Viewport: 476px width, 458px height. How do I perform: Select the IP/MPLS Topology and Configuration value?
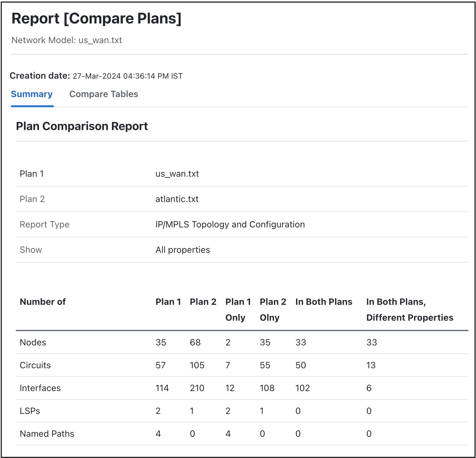click(229, 224)
